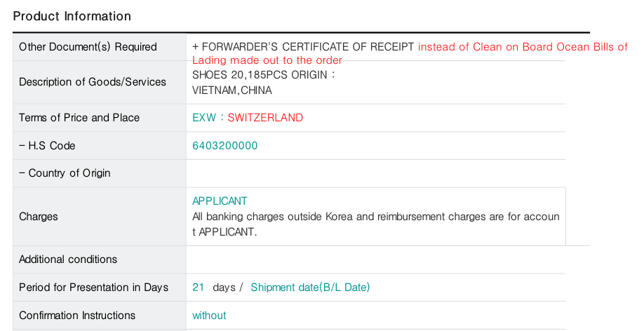Screen dimensions: 644x331
Task: Select the Confirmation Instructions label
Action: [77, 316]
